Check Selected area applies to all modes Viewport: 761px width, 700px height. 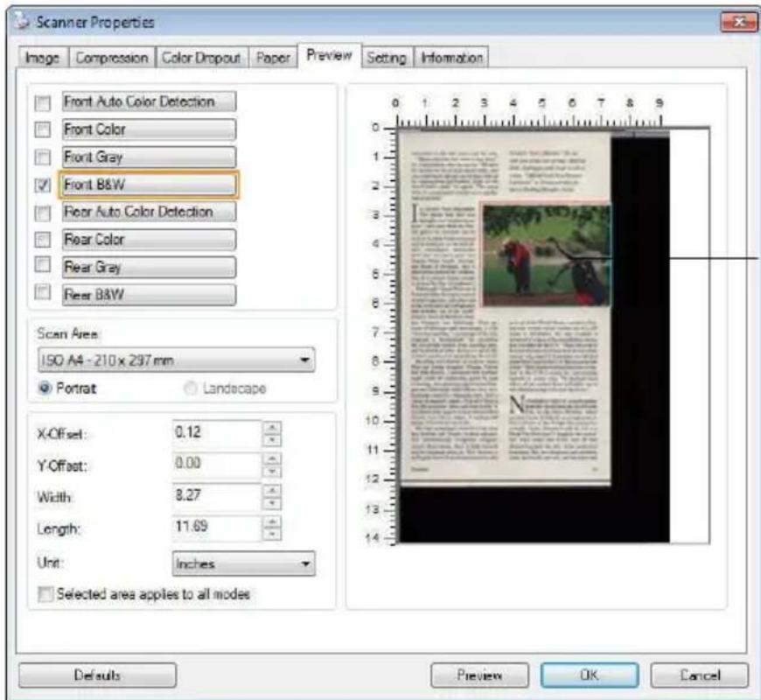(x=45, y=594)
